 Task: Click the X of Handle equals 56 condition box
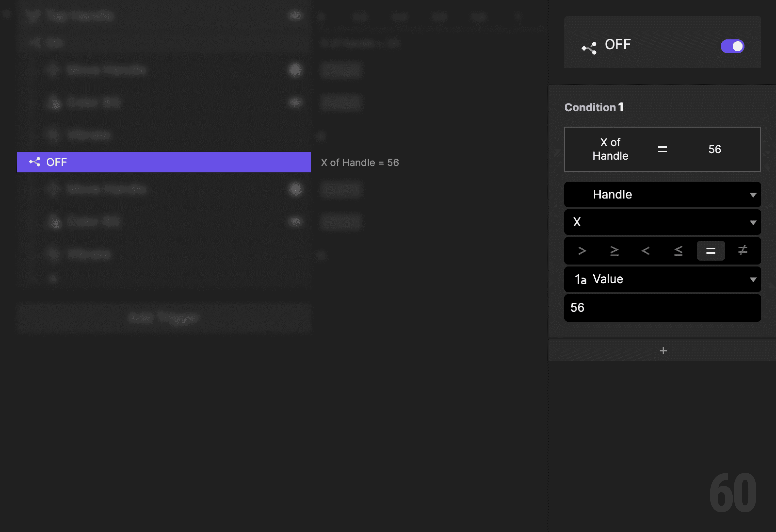pyautogui.click(x=663, y=149)
